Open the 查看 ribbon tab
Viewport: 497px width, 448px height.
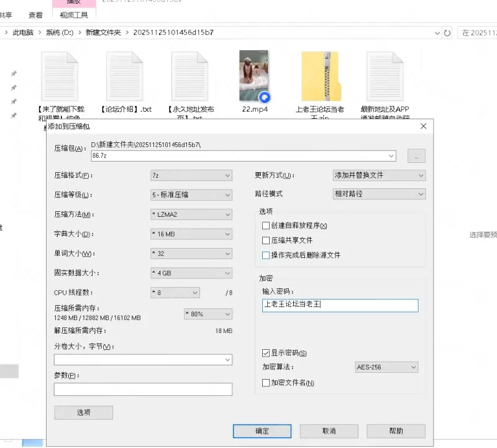(36, 15)
